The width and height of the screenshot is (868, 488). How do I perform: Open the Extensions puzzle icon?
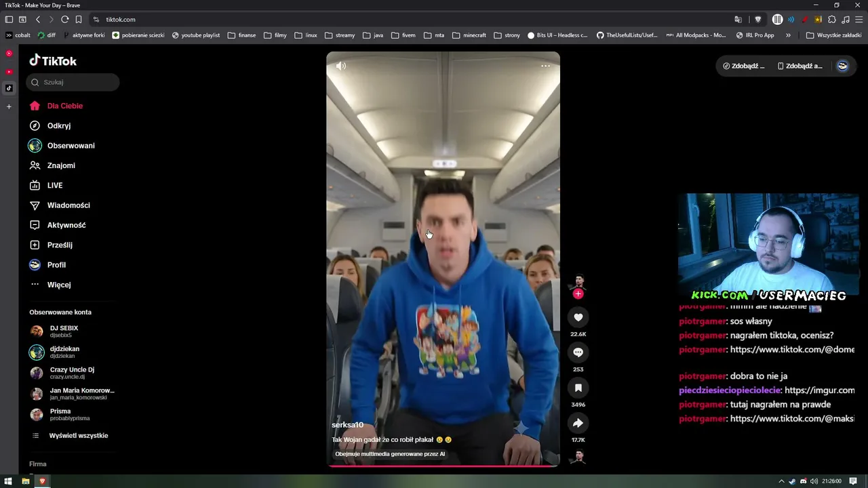pos(832,20)
